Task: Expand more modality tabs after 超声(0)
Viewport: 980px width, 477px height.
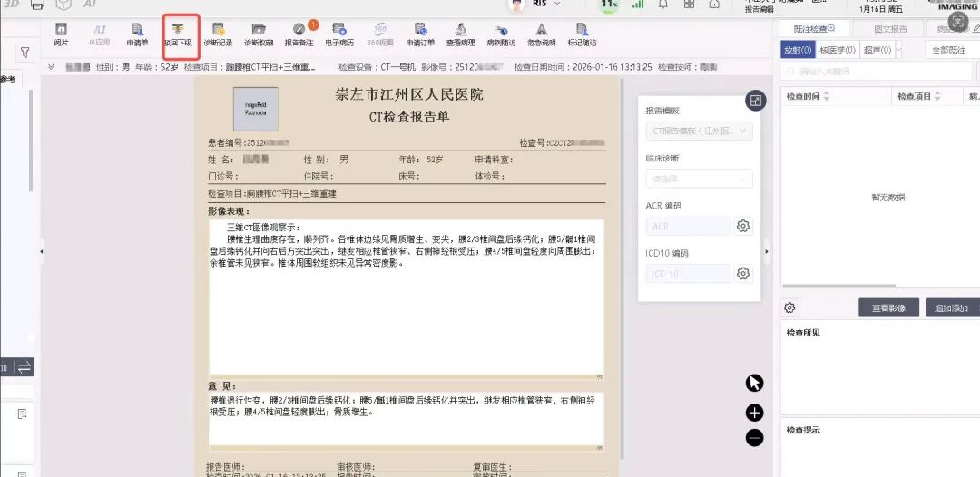Action: coord(898,50)
